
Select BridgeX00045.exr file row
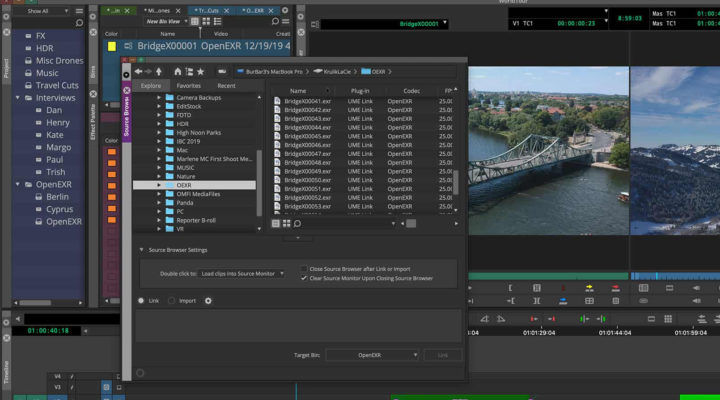tap(363, 136)
